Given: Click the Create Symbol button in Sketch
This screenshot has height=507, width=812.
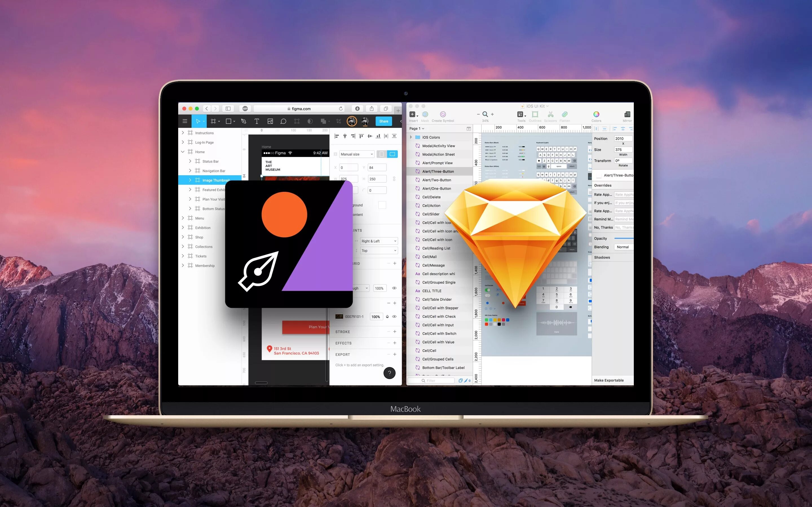Looking at the screenshot, I should [443, 116].
